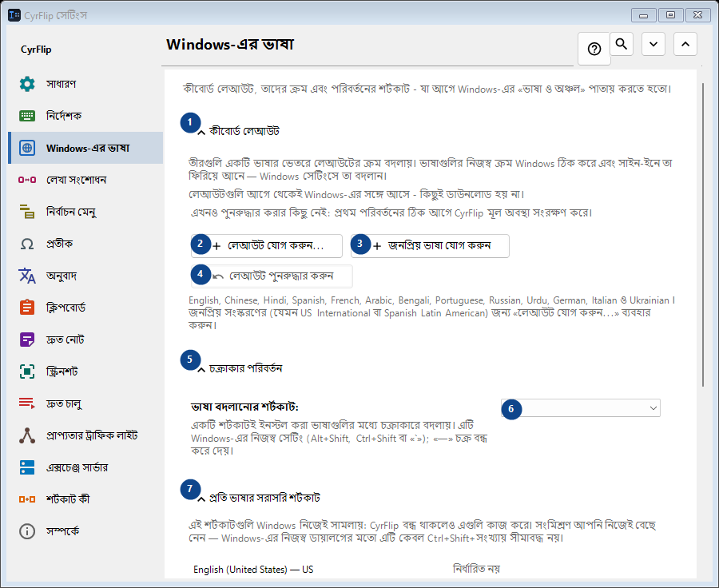Click the দ্রুত নোট note icon
Viewport: 719px width, 588px height.
point(27,340)
